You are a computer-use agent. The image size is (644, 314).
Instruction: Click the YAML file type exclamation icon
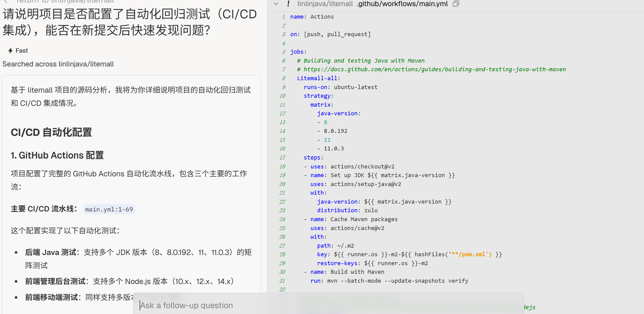pyautogui.click(x=288, y=4)
